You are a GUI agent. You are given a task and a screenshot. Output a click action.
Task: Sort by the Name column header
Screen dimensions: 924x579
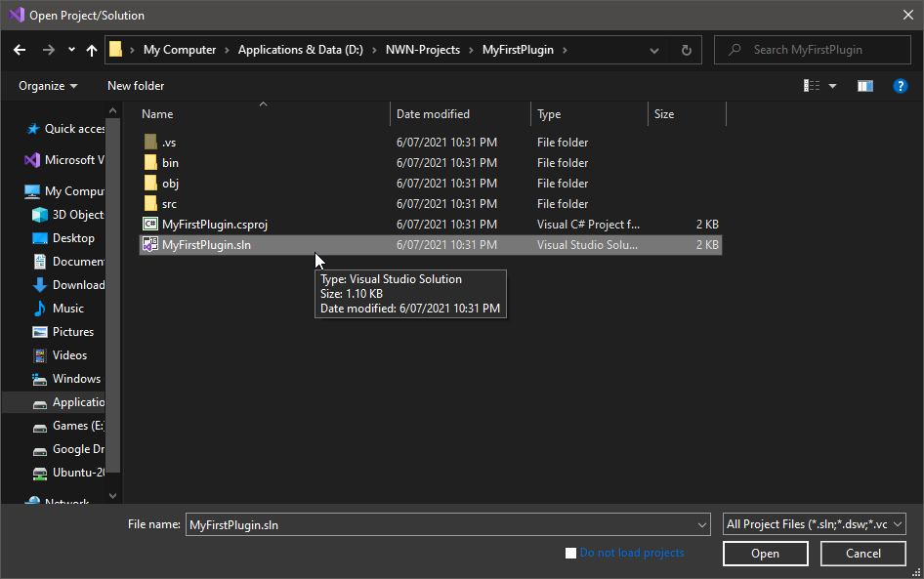pyautogui.click(x=157, y=114)
